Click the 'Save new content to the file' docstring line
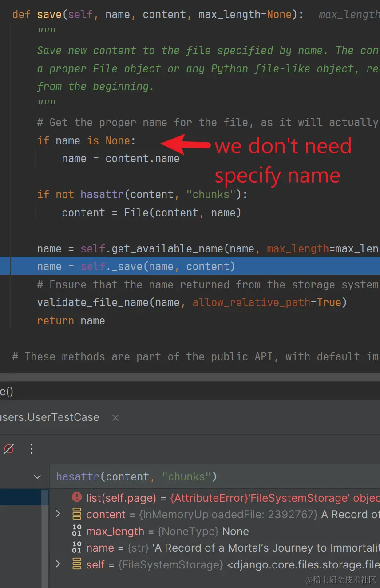Viewport: 380px width, 588px height. pyautogui.click(x=208, y=51)
